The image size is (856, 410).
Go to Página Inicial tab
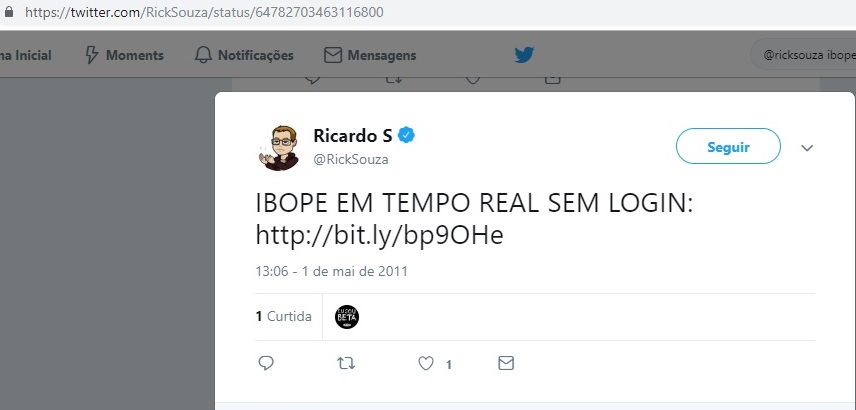[26, 55]
